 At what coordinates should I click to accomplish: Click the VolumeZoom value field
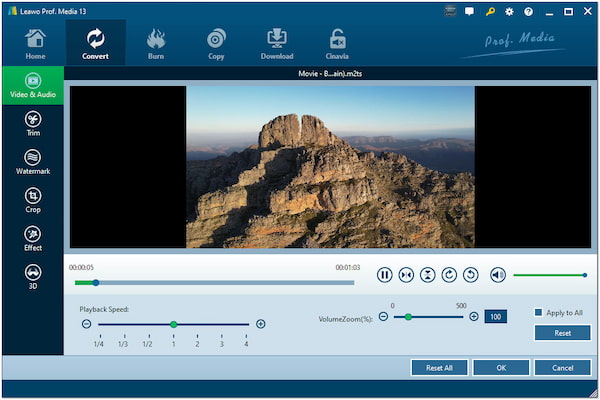(495, 317)
